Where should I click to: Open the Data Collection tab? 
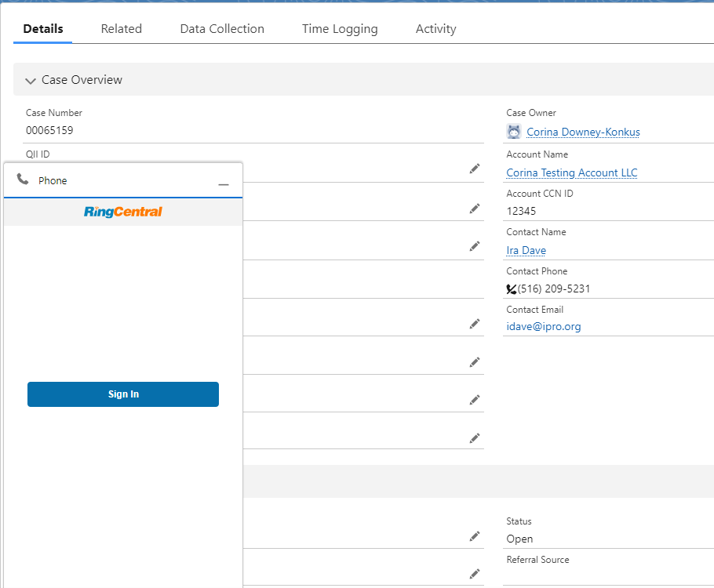click(222, 29)
